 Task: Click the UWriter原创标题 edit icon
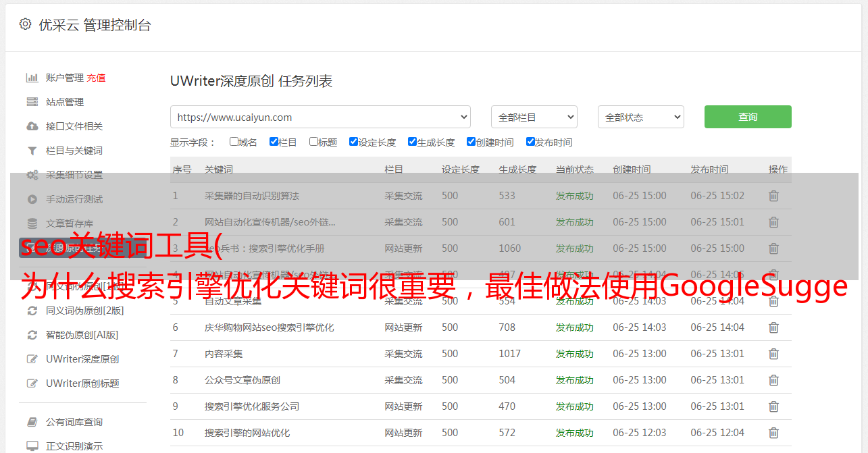[32, 383]
